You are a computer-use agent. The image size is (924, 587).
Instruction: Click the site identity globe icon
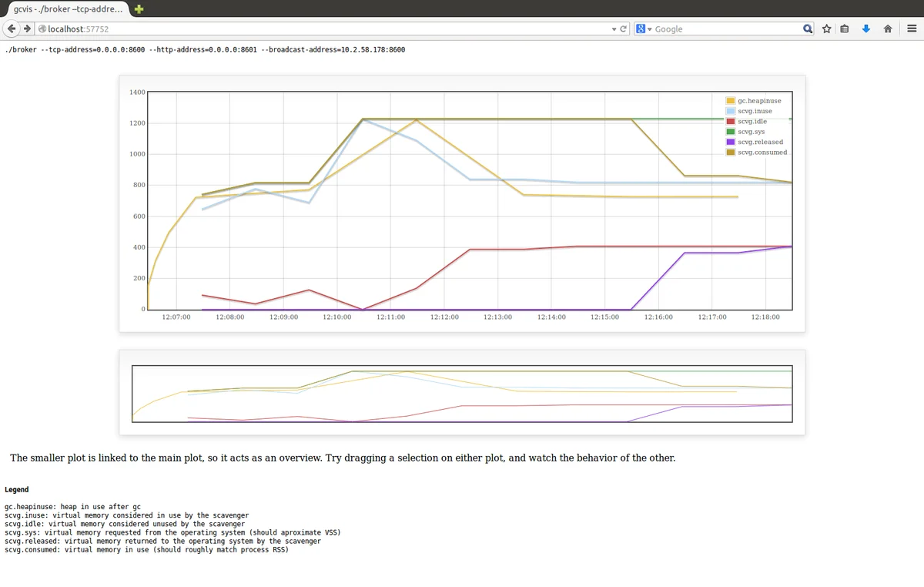pyautogui.click(x=42, y=29)
